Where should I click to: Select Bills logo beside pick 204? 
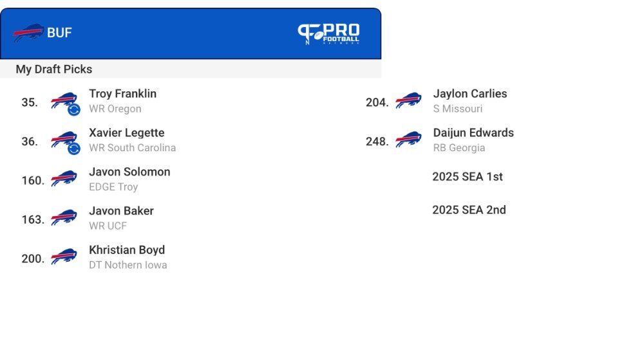[408, 100]
